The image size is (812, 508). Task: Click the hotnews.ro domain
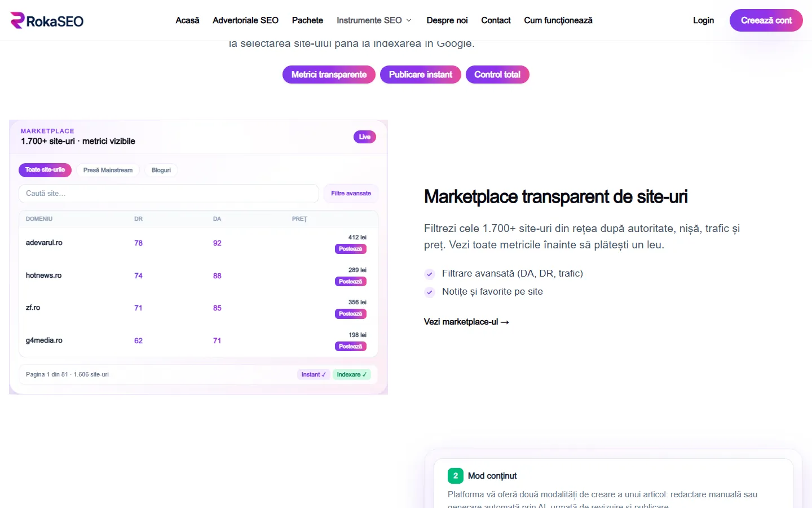[x=43, y=275]
